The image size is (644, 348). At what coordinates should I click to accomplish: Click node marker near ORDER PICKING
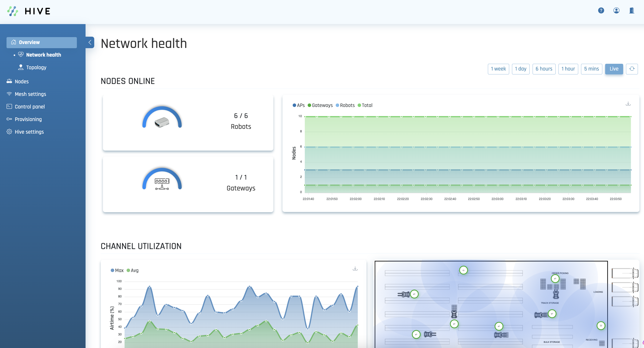tap(555, 279)
